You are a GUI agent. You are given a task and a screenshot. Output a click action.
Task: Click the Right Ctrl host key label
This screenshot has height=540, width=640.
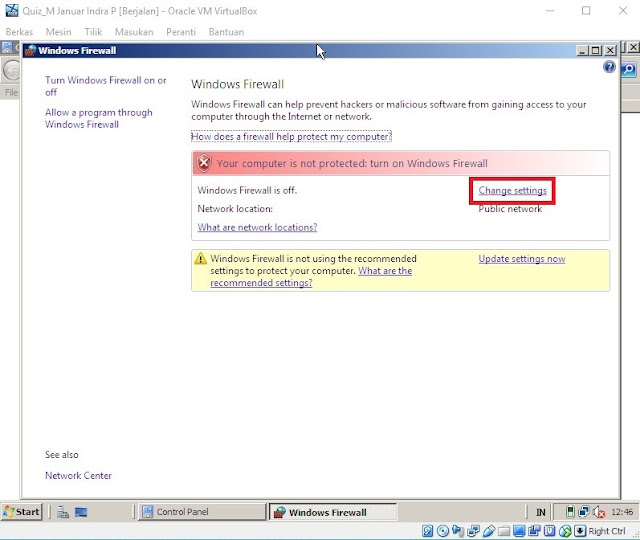607,531
